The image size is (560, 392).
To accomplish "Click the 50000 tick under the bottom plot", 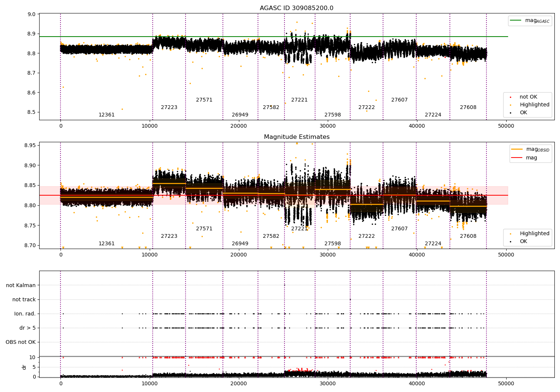I will point(506,383).
